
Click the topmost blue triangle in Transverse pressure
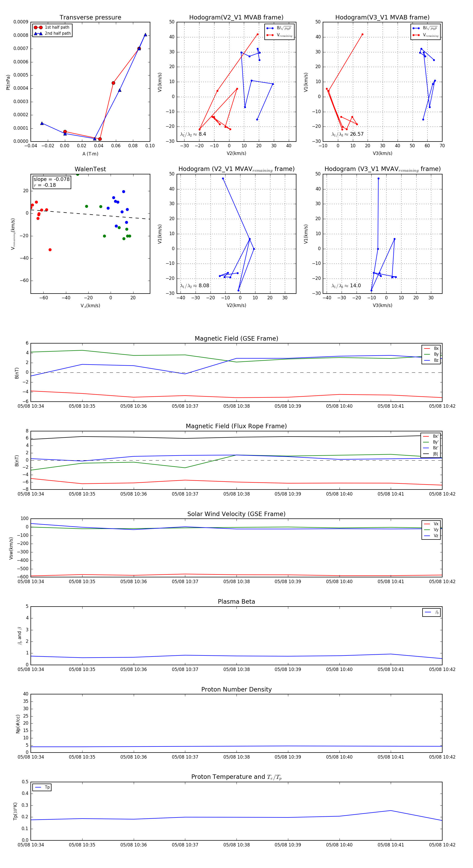pos(145,35)
